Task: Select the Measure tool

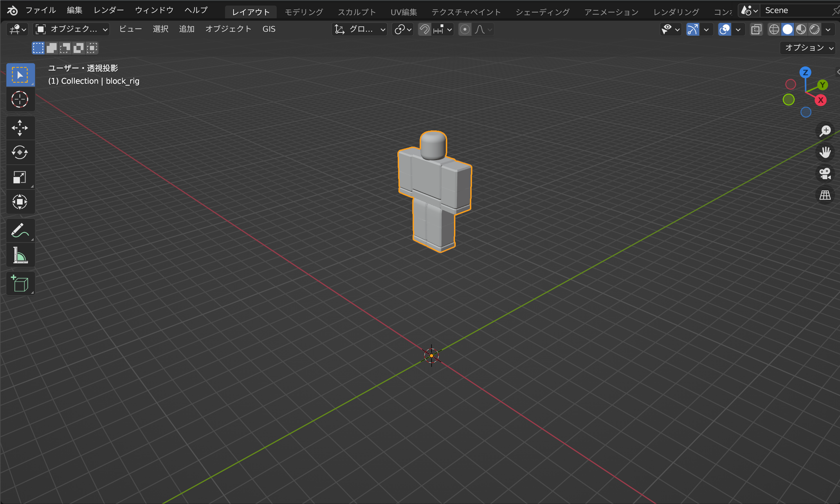Action: click(x=20, y=255)
